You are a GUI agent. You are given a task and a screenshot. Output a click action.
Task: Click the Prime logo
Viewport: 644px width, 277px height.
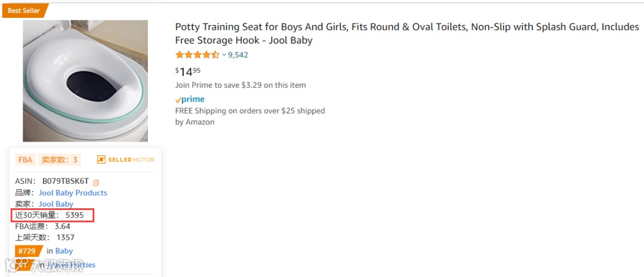click(x=190, y=100)
